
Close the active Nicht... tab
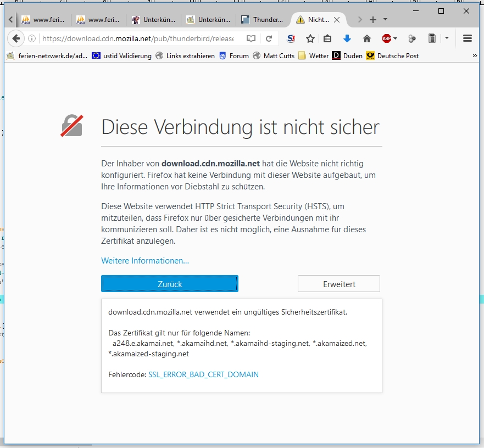pos(337,20)
